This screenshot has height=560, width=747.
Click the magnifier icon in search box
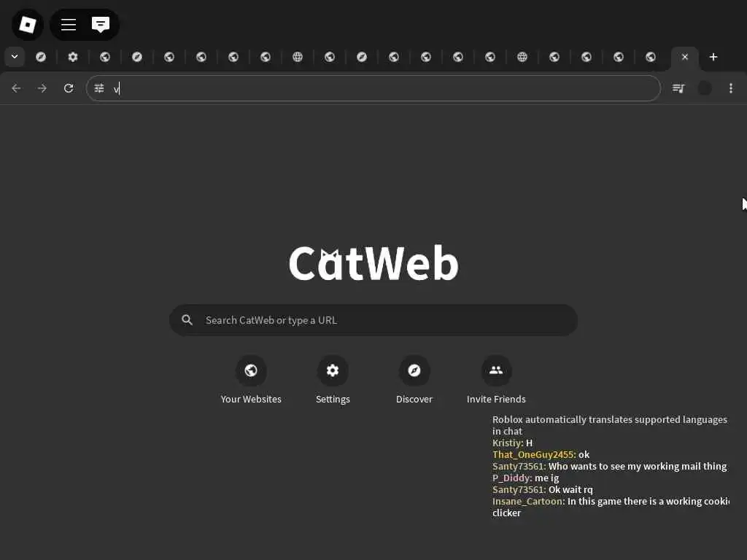pos(187,320)
